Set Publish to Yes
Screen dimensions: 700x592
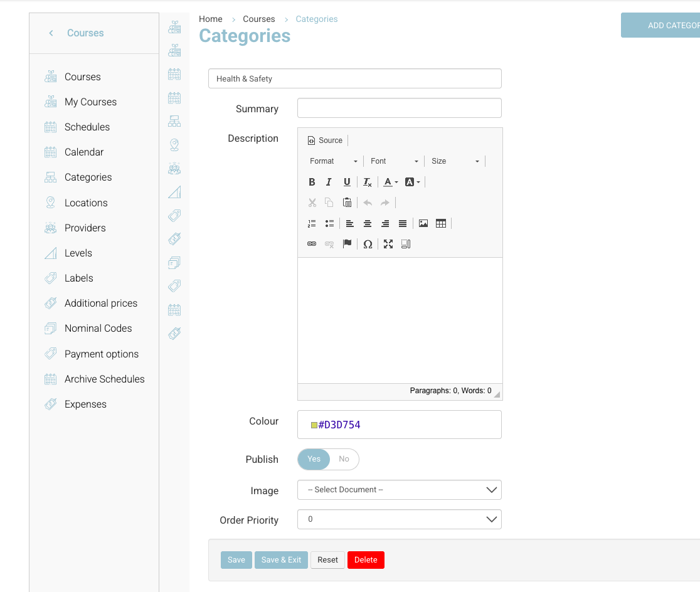point(314,459)
